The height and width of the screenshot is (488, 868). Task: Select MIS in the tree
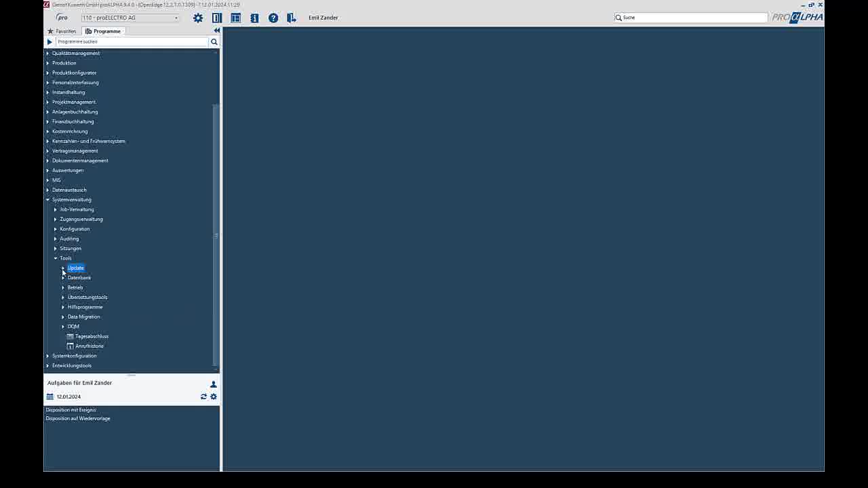(56, 180)
